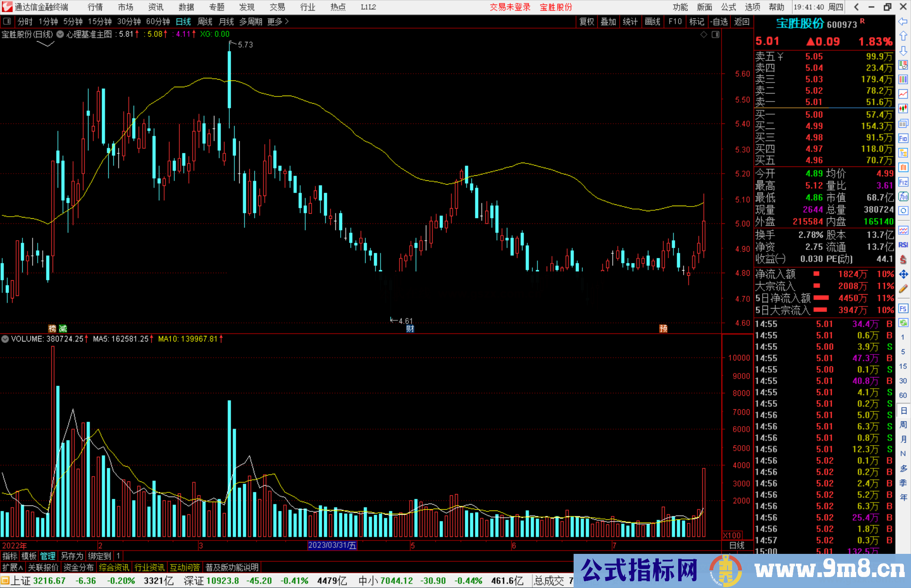Open the F12 sidebar icon

pos(903,182)
